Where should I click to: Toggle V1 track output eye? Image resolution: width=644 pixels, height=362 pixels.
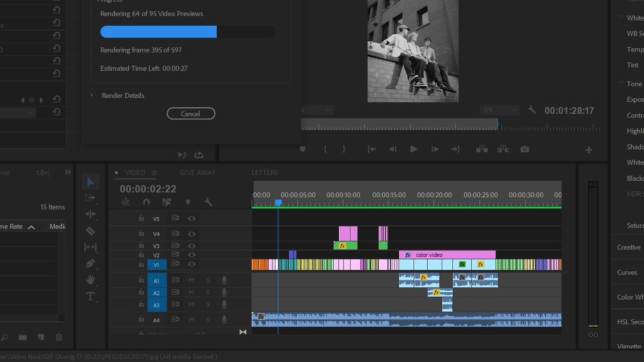tap(192, 264)
